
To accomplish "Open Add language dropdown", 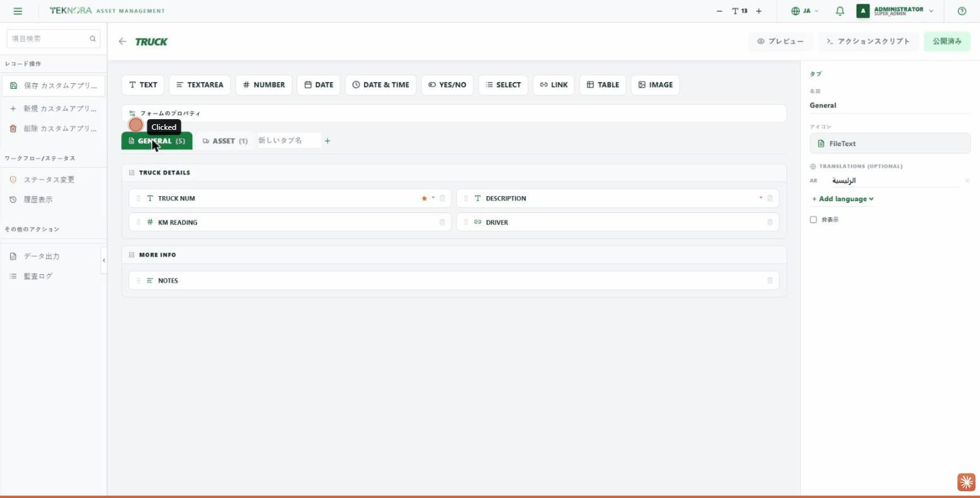I will (843, 199).
